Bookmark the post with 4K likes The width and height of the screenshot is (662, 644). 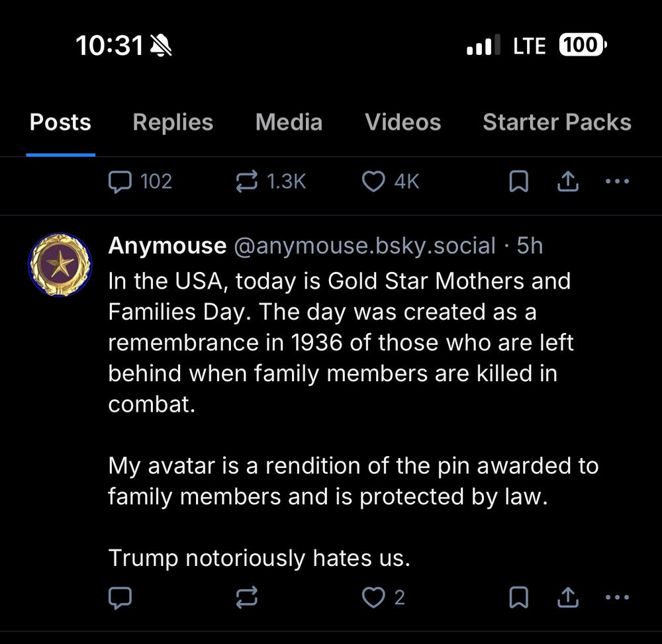tap(518, 181)
